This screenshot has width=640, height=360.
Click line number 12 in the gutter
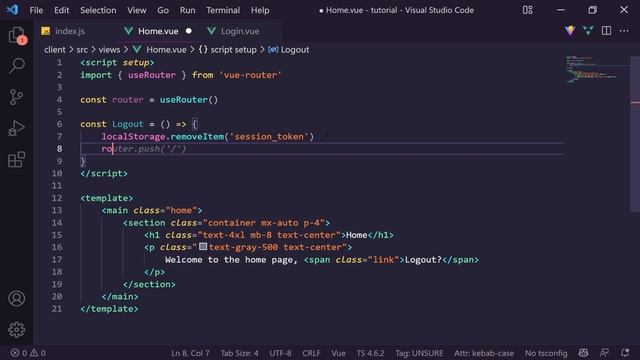[57, 198]
